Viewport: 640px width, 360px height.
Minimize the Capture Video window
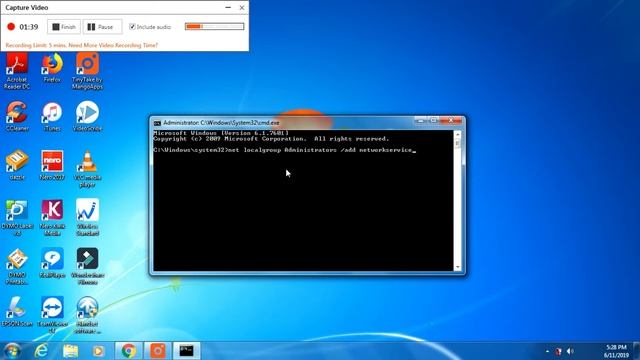click(x=228, y=7)
